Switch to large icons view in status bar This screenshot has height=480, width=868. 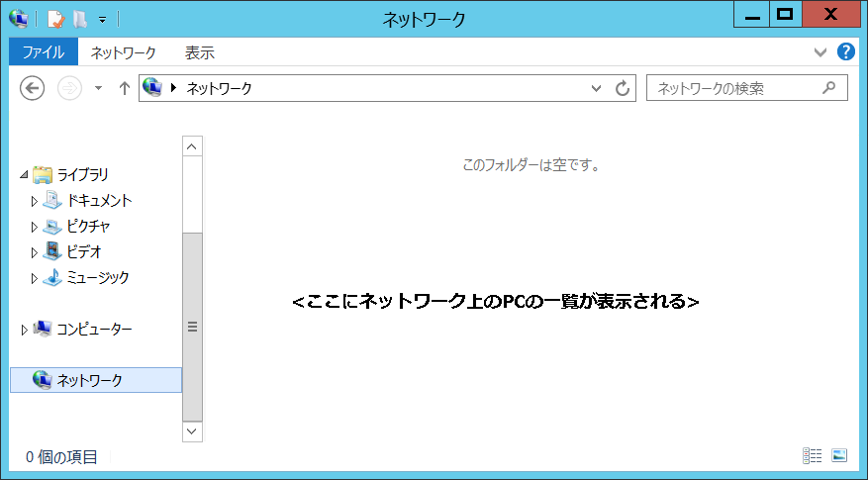839,455
